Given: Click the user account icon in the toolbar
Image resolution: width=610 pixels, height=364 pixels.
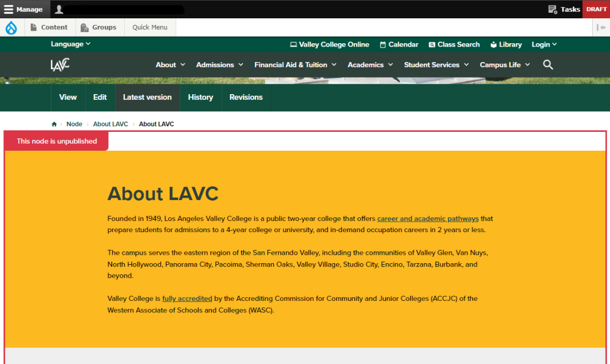Looking at the screenshot, I should pos(59,9).
